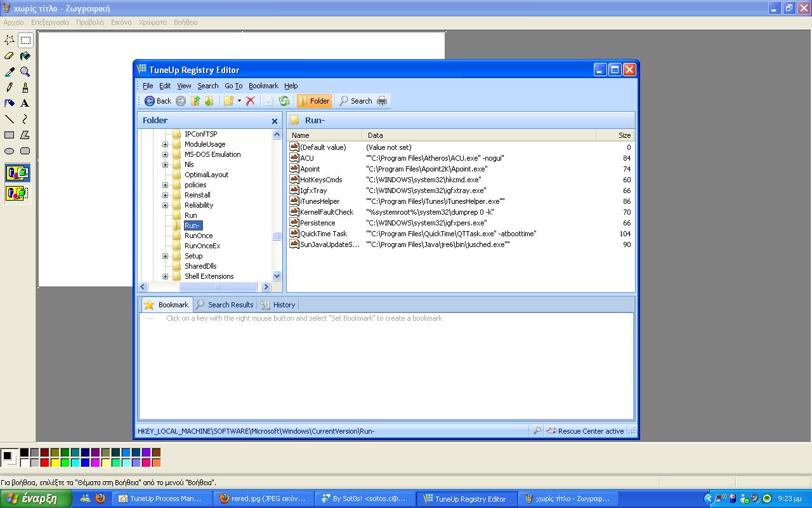
Task: Select the Text tool in Paint
Action: click(25, 103)
